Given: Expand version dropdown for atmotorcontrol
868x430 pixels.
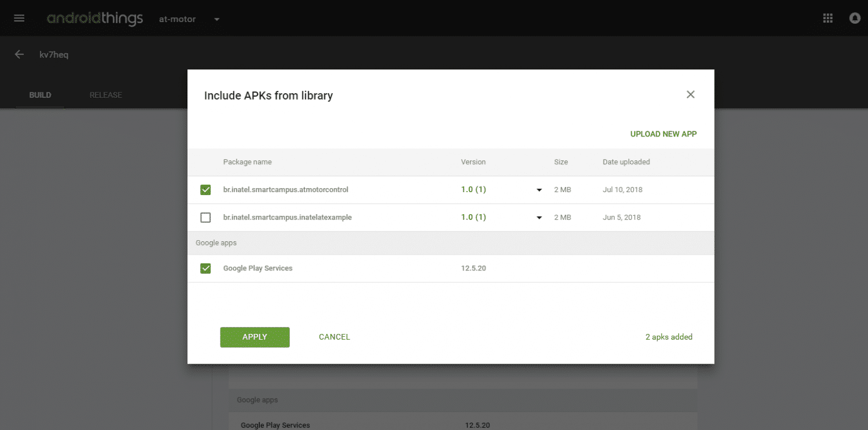Looking at the screenshot, I should pyautogui.click(x=539, y=190).
